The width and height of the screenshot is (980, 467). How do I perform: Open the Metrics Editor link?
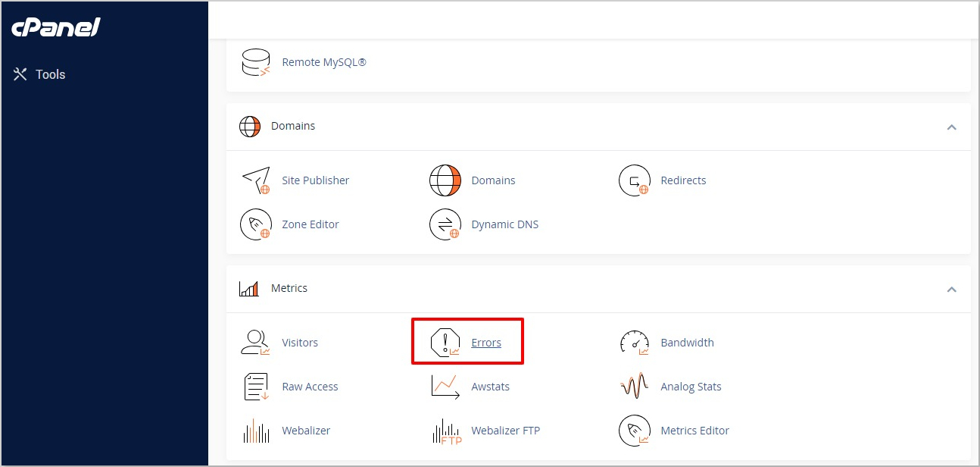[x=694, y=431]
